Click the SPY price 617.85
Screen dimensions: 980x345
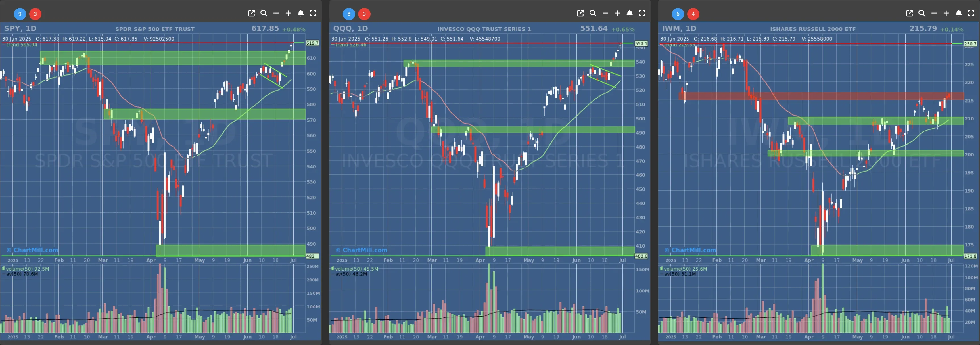[265, 28]
